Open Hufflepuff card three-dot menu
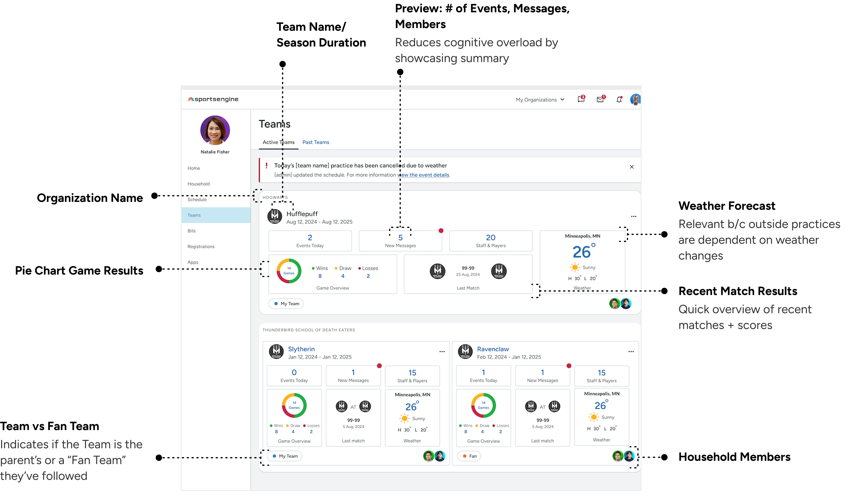Screen dimensions: 868x497 [x=633, y=216]
